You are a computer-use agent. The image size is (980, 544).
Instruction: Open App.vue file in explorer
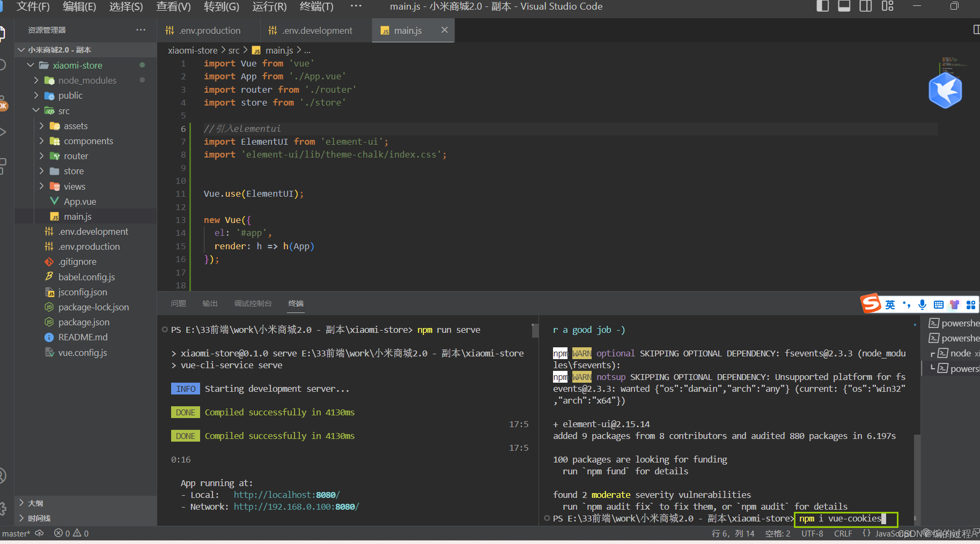(86, 202)
